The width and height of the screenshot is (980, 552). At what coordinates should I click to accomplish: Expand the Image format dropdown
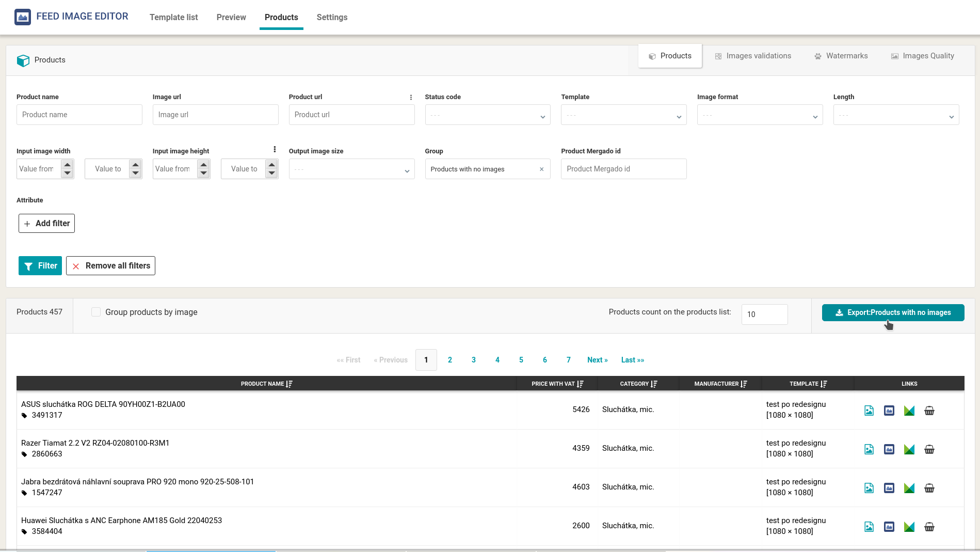tap(760, 115)
